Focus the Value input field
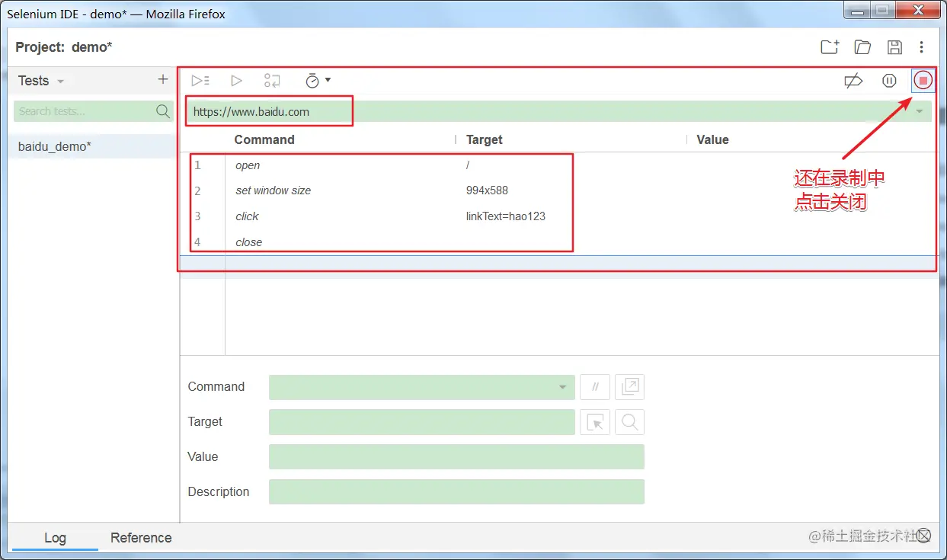The height and width of the screenshot is (560, 947). click(456, 457)
